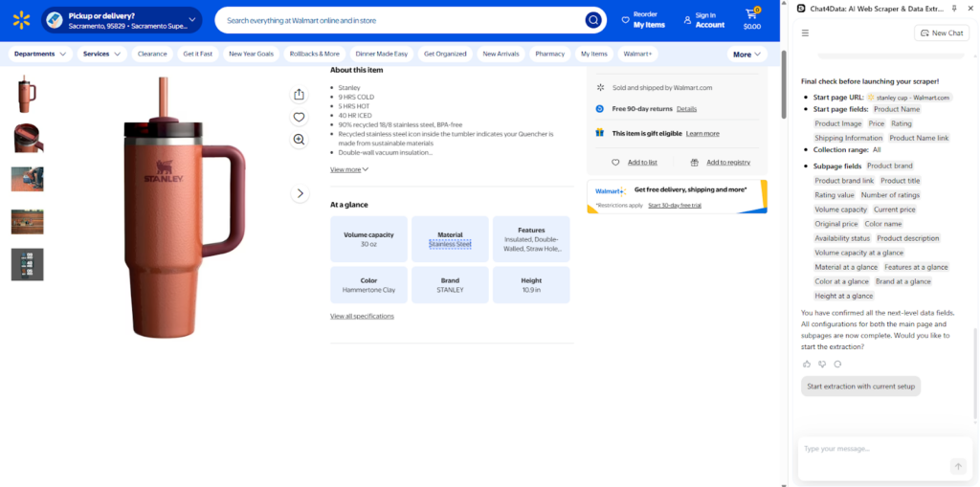Click Start extraction with current setup

[x=860, y=387]
